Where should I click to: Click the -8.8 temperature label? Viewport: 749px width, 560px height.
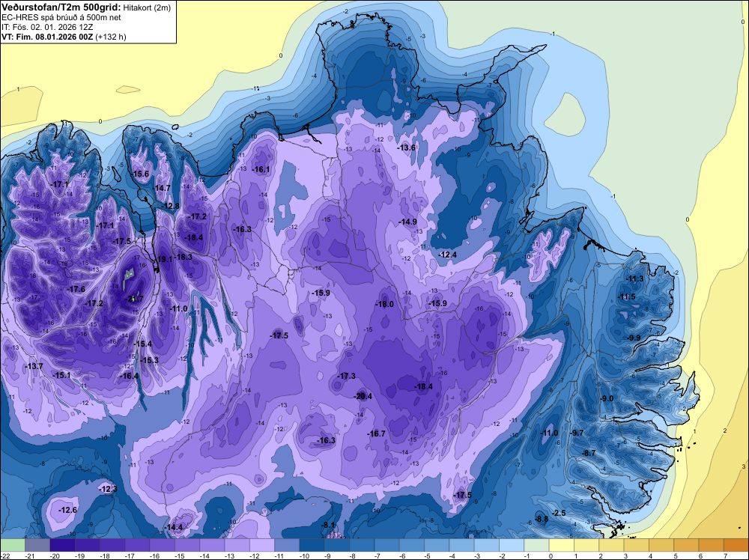(x=542, y=520)
